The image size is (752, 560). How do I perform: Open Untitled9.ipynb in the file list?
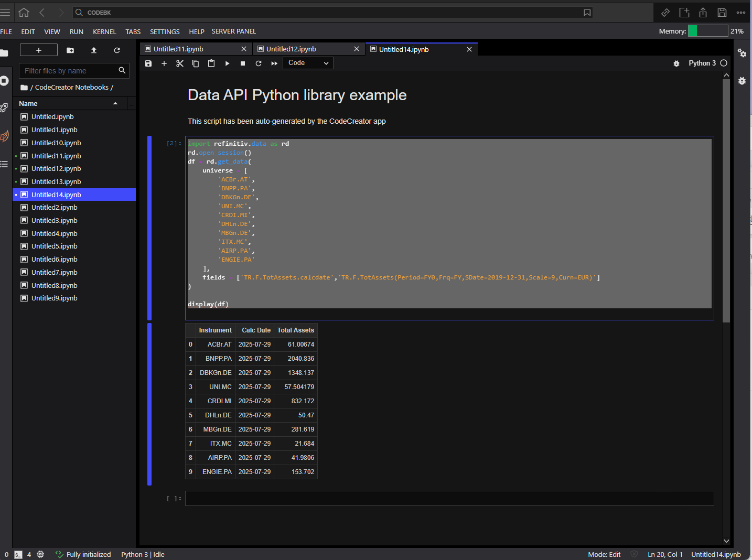(x=74, y=298)
